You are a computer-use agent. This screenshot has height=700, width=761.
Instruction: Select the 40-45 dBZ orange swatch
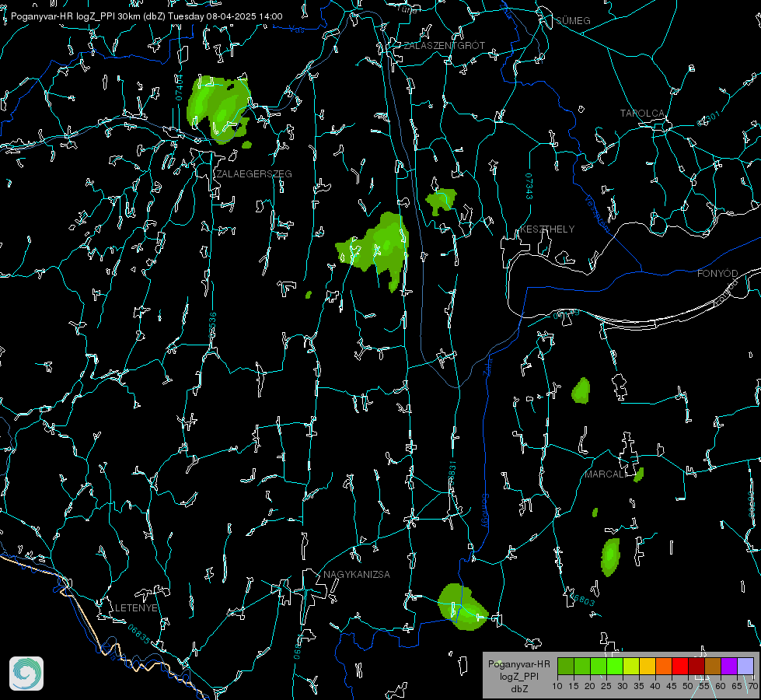click(x=664, y=666)
